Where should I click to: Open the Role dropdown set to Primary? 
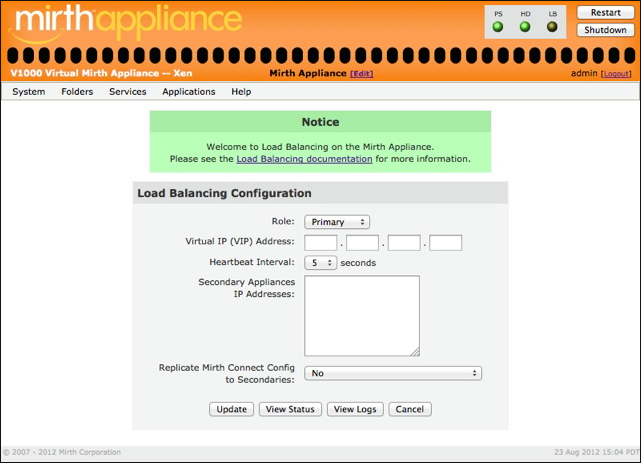click(x=337, y=222)
